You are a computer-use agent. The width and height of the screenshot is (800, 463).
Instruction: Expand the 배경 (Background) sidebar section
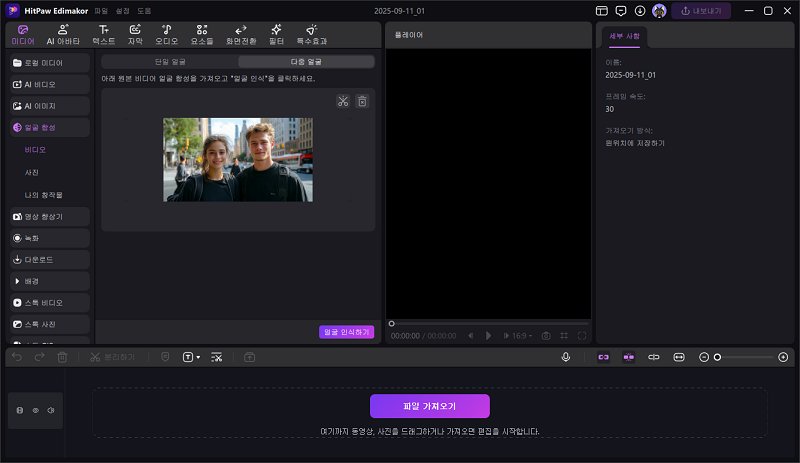tap(49, 281)
